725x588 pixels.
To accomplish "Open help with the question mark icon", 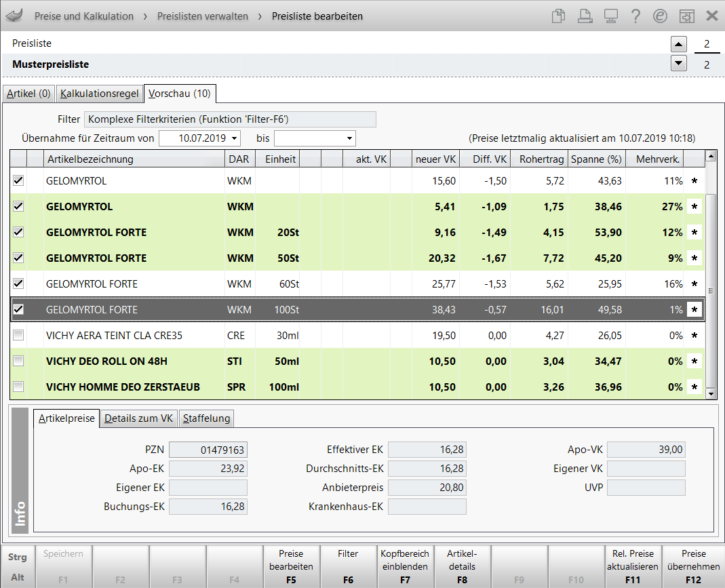I will 635,16.
